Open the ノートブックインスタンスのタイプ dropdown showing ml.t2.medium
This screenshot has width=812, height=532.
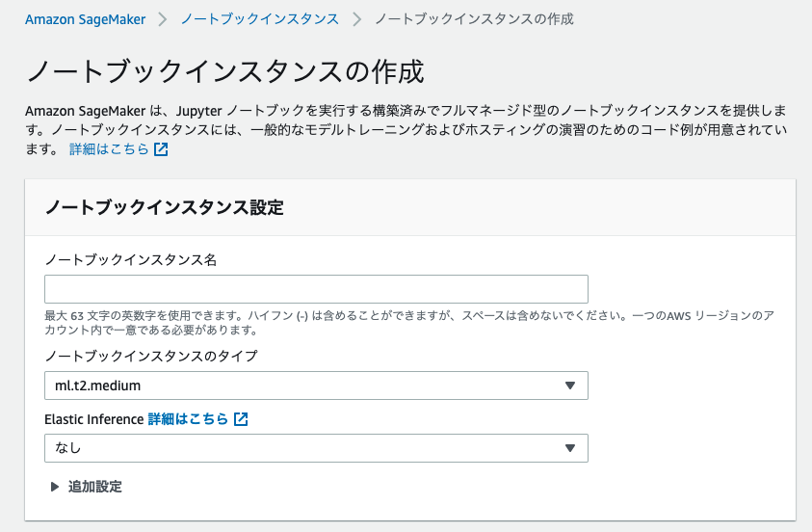316,386
